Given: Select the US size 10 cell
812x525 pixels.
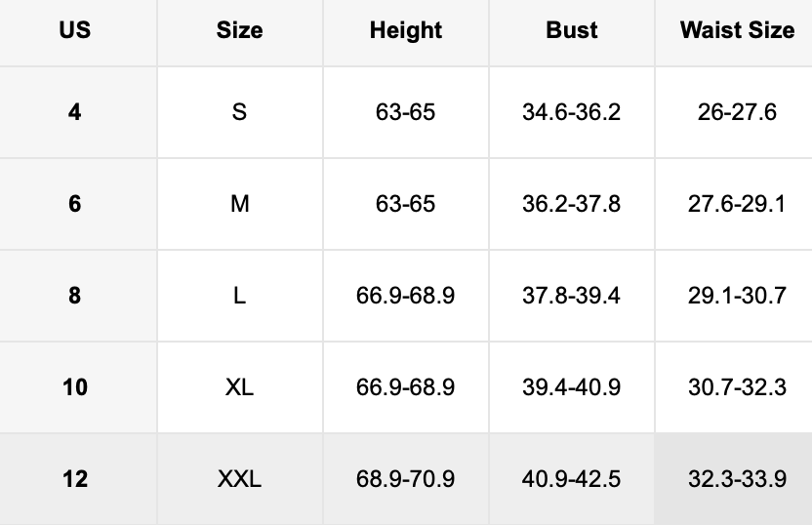Looking at the screenshot, I should tap(75, 387).
